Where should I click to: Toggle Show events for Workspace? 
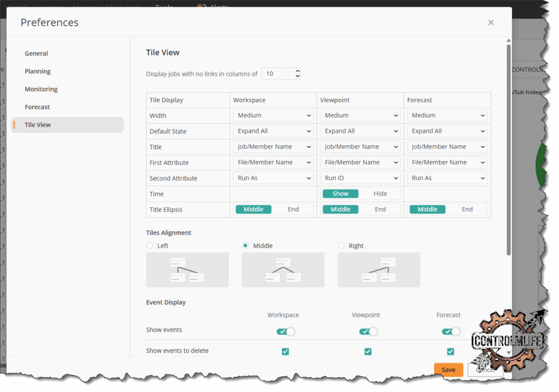286,331
